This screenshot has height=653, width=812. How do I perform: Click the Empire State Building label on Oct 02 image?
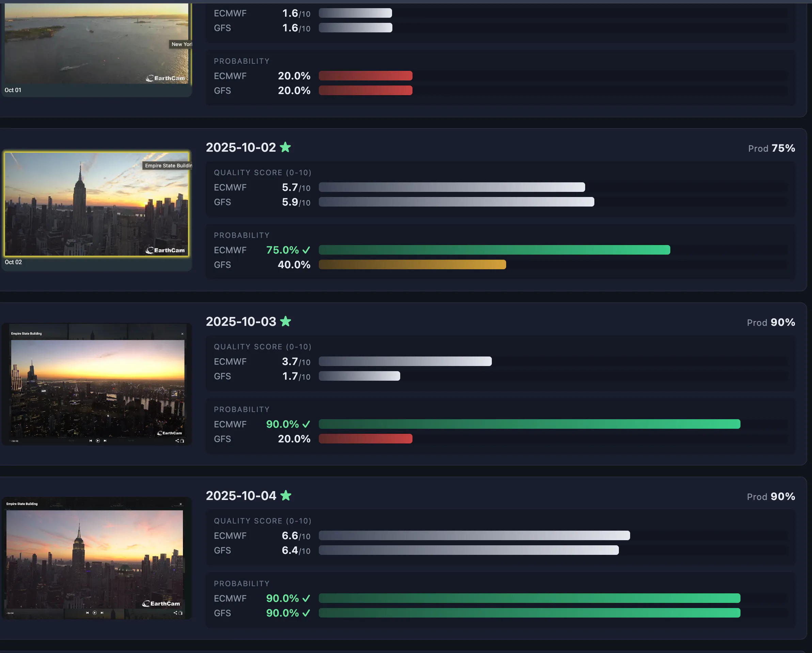[168, 165]
